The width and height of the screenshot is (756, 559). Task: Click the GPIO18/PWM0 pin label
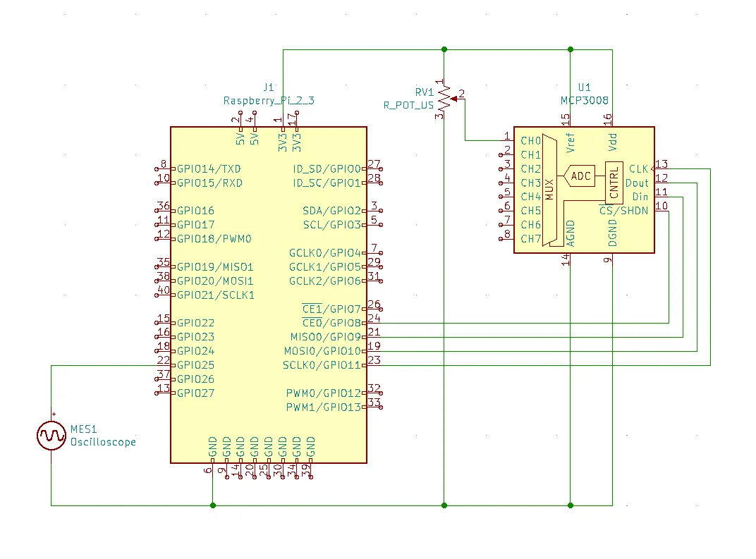coord(214,239)
